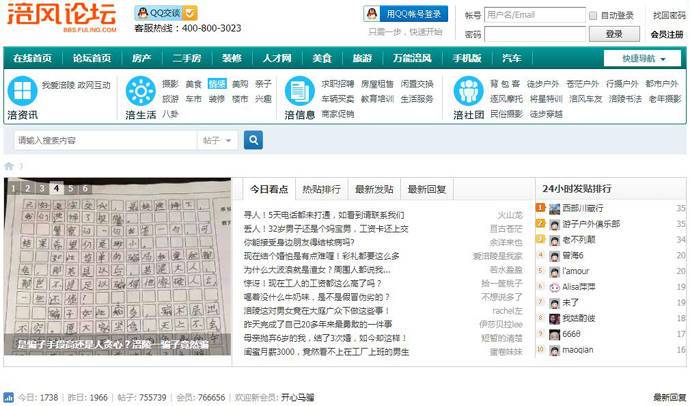Viewport: 690px width, 406px height.
Task: Click the 登录 login button
Action: click(x=613, y=34)
